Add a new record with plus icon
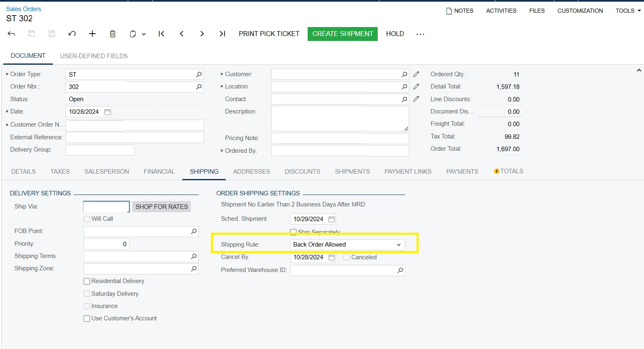644x349 pixels. tap(93, 34)
